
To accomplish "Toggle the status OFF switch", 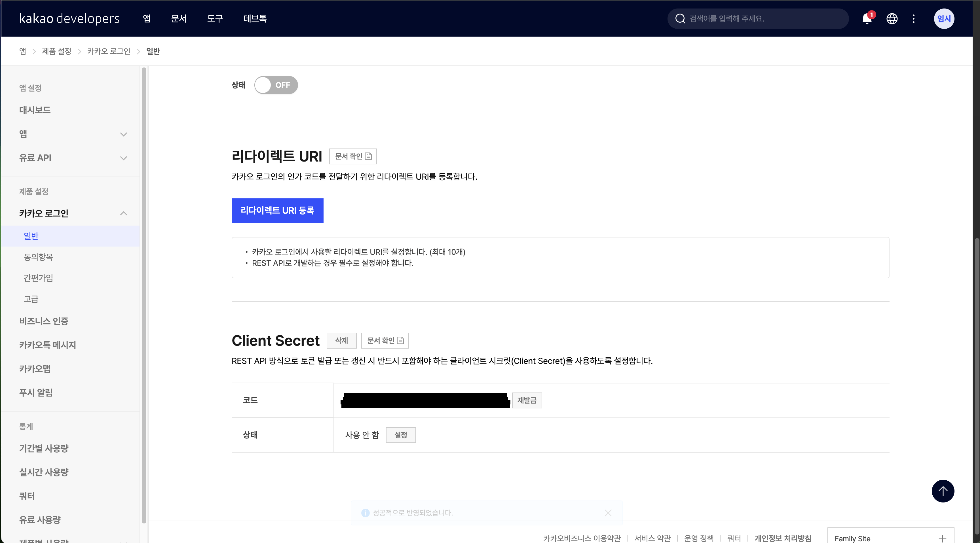I will [x=276, y=85].
